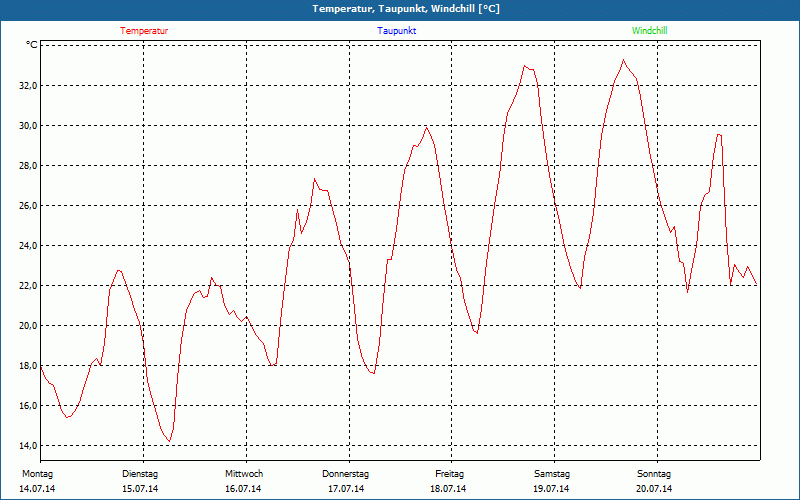The width and height of the screenshot is (800, 500).
Task: Click the chart title Temperatur, Taupunkt, Windchill
Action: click(406, 9)
